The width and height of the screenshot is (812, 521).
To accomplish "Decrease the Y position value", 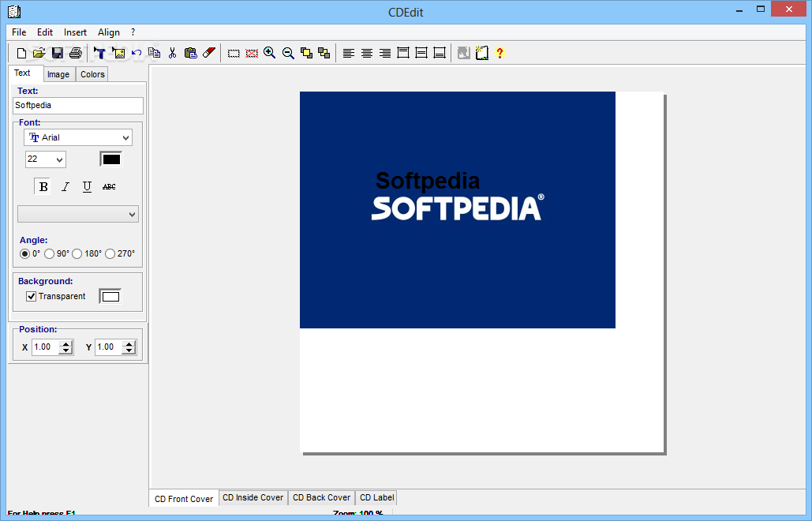I will [129, 350].
